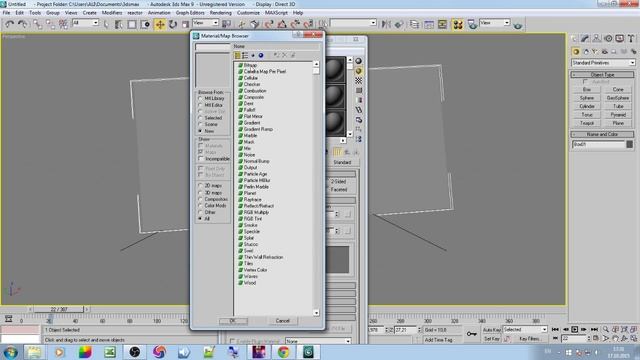Open the MAXScript menu
Screen dimensions: 640x360
pyautogui.click(x=276, y=13)
